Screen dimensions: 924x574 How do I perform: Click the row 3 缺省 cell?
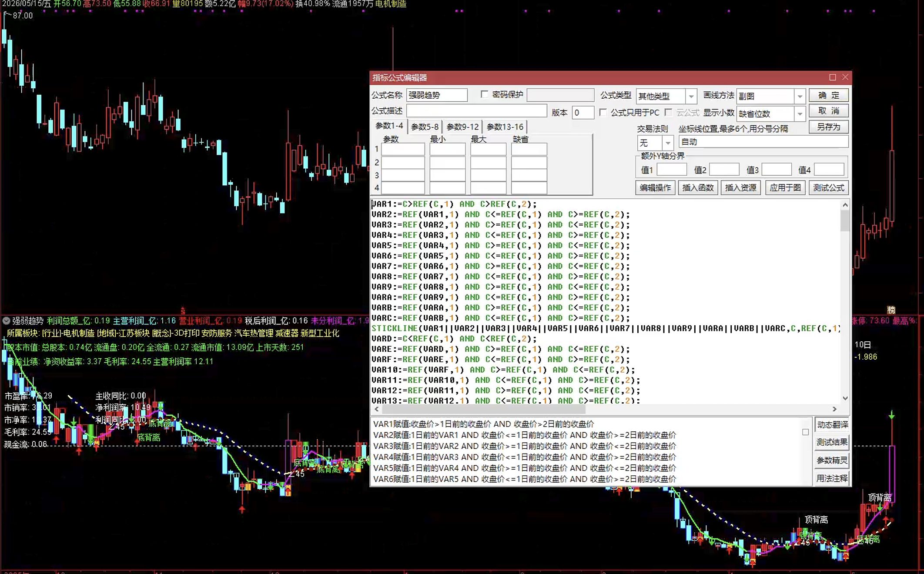tap(529, 175)
